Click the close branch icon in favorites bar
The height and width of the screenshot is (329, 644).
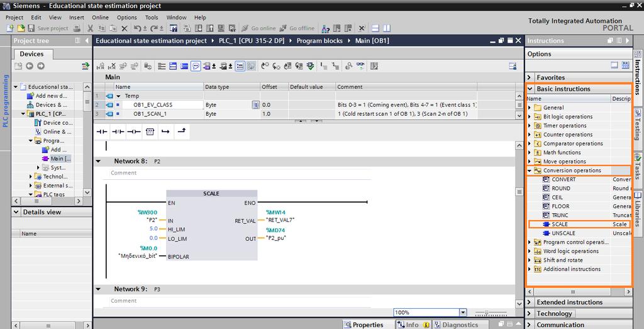pos(182,131)
